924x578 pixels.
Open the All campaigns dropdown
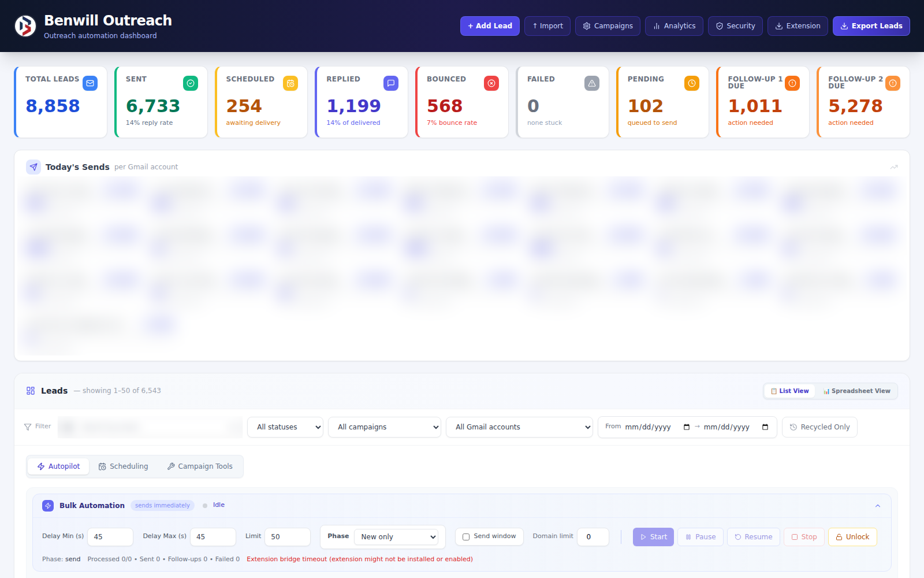(x=385, y=427)
